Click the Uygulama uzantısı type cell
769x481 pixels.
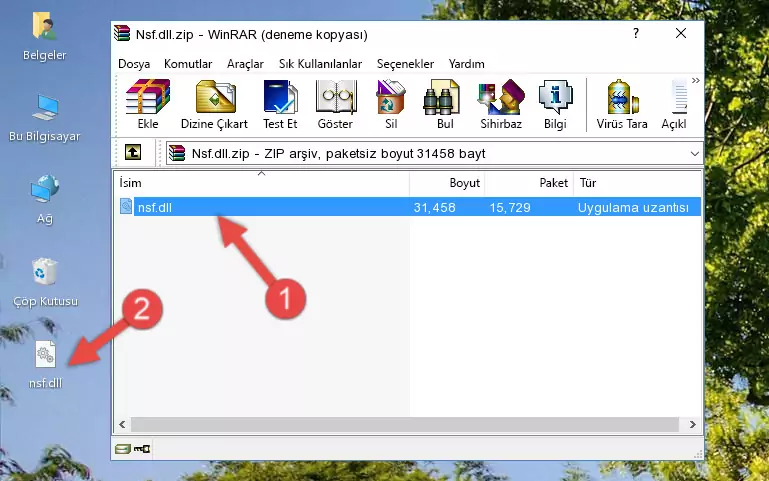pyautogui.click(x=633, y=207)
